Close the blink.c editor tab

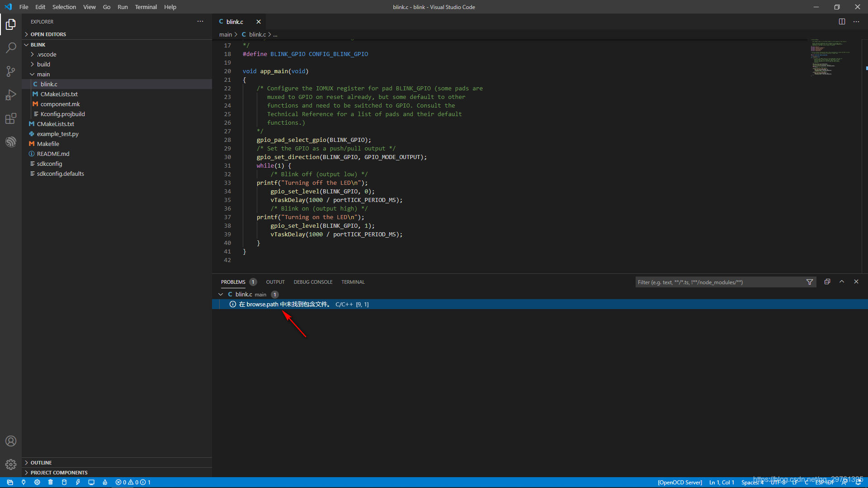(x=259, y=22)
